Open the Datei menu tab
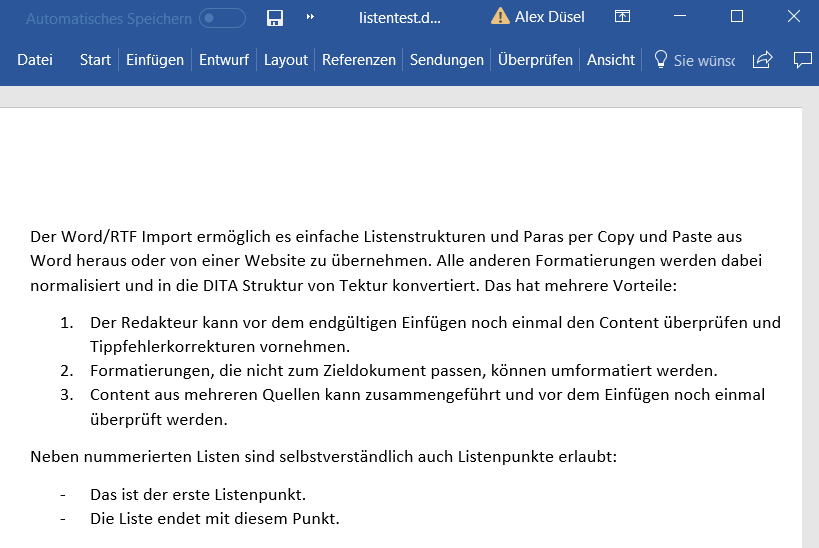Viewport: 819px width, 548px height. [35, 60]
